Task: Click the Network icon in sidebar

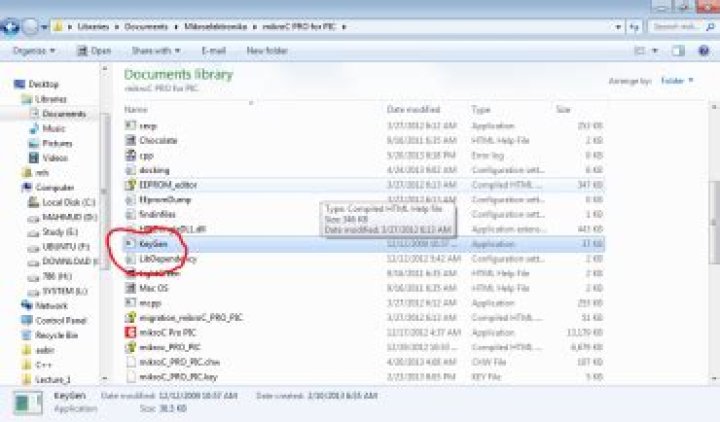Action: (27, 305)
